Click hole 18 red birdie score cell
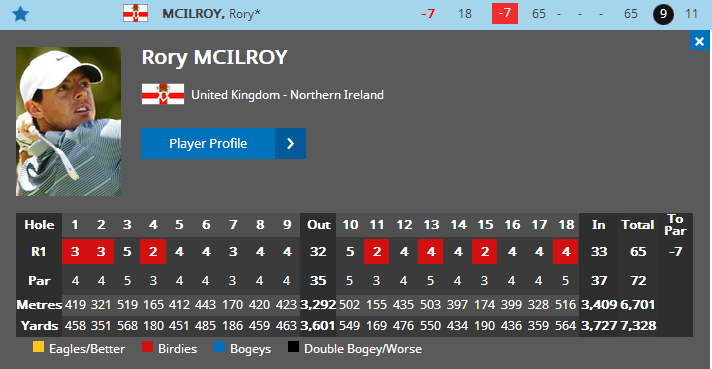Viewport: 712px width, 369px height. tap(566, 251)
